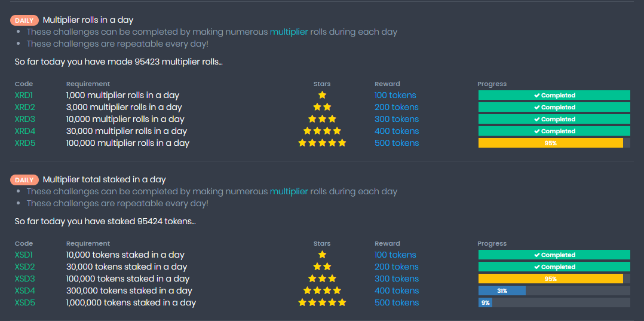The width and height of the screenshot is (644, 321).
Task: Click the 500 tokens reward for XRD5
Action: (397, 143)
